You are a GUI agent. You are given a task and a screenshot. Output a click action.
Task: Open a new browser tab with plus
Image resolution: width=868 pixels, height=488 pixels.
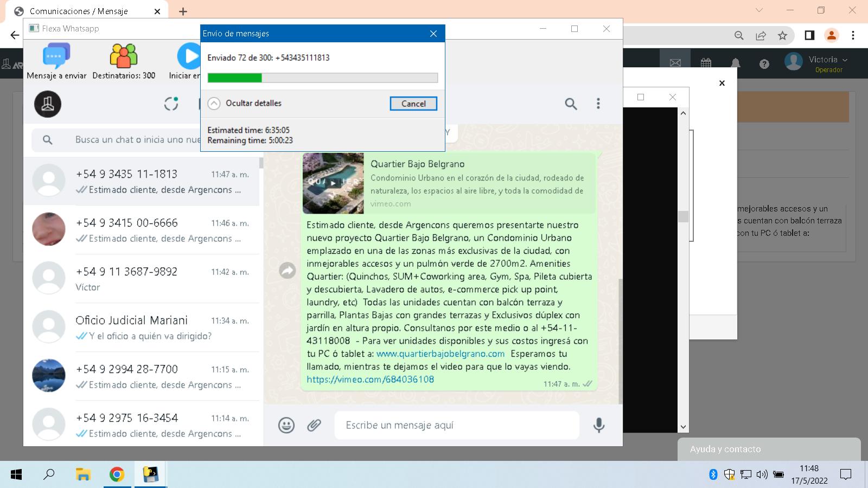[183, 11]
